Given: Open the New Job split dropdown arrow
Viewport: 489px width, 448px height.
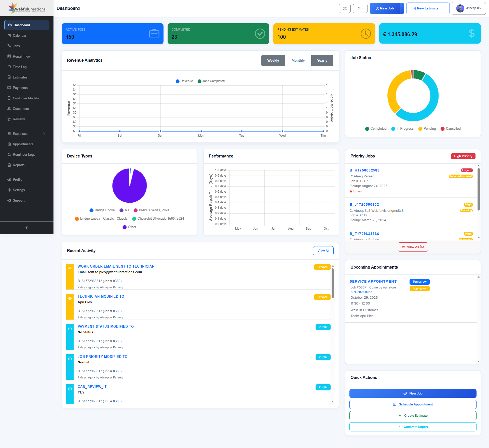Looking at the screenshot, I should click(402, 8).
